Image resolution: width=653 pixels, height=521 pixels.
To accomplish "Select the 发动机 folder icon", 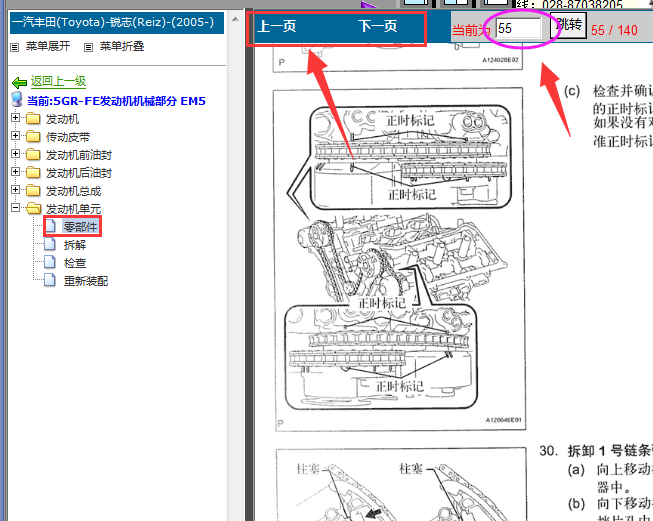I will [x=33, y=119].
